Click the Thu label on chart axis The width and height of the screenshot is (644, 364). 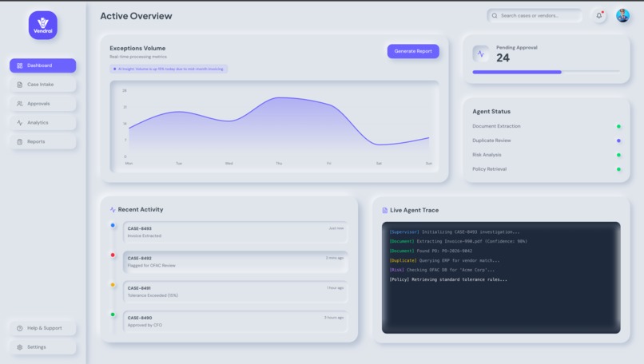[x=279, y=164]
